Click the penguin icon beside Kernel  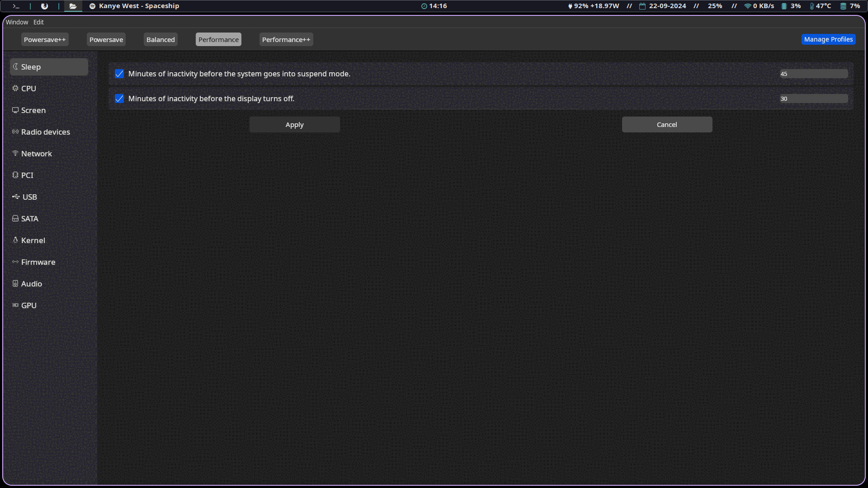pyautogui.click(x=15, y=240)
